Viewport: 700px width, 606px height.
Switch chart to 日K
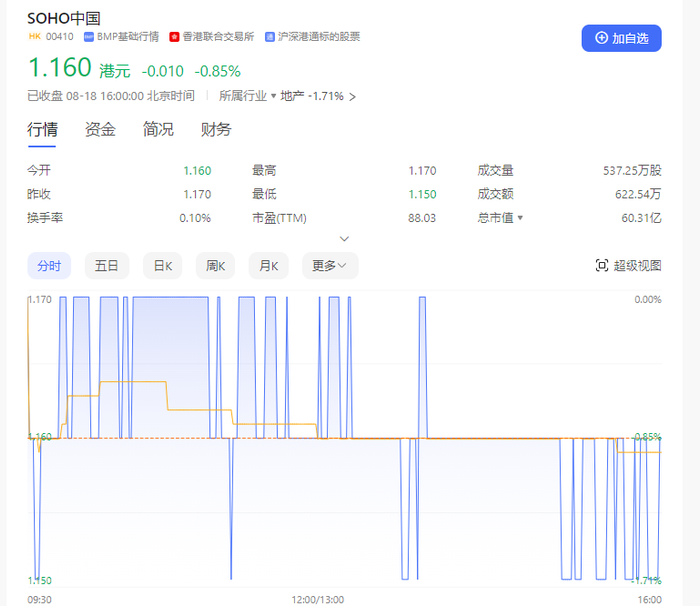pyautogui.click(x=162, y=266)
